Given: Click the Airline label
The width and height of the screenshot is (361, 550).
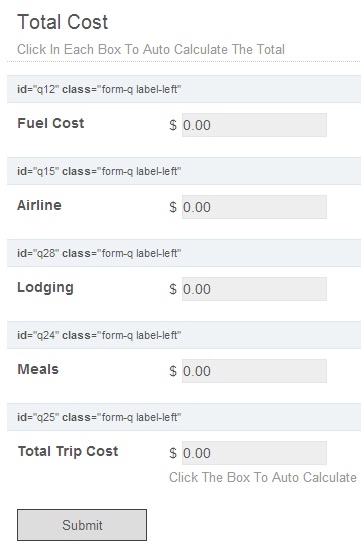Looking at the screenshot, I should (39, 205).
